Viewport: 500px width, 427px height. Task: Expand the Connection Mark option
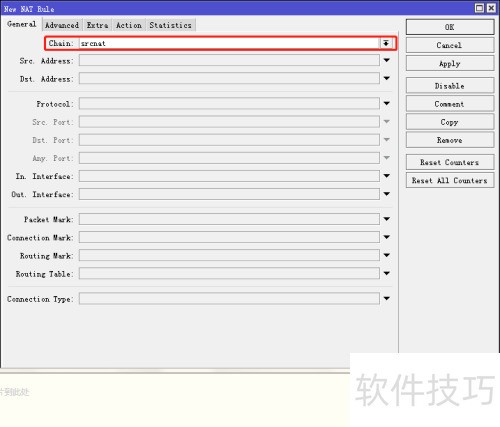coord(387,237)
